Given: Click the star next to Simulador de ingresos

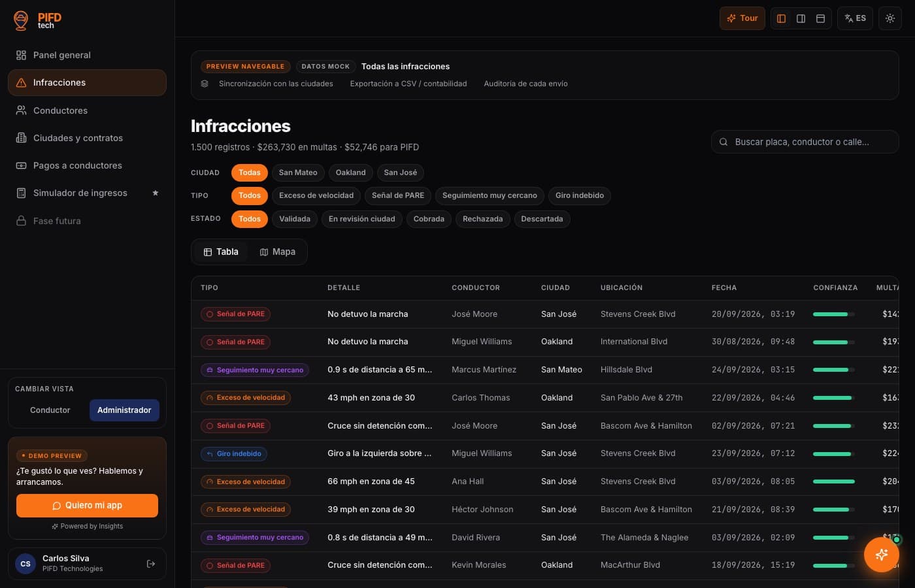Looking at the screenshot, I should click(x=156, y=193).
